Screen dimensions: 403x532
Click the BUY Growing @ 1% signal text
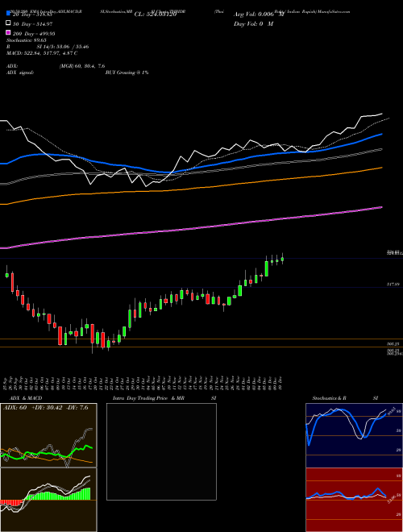point(127,73)
